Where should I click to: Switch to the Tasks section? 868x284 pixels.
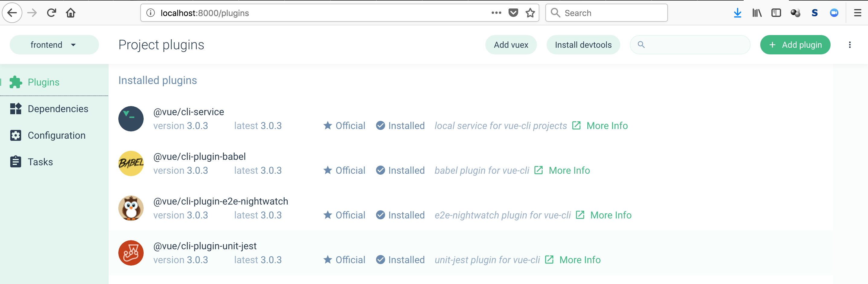coord(40,162)
